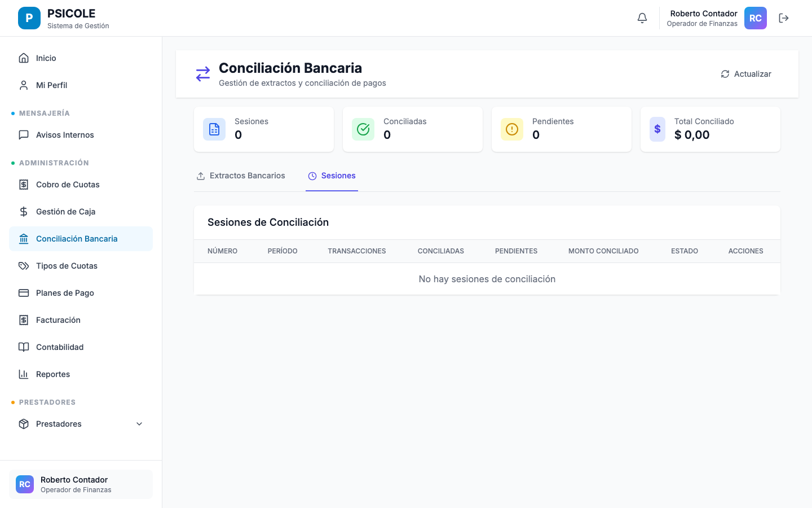
Task: Click the PENDIENTES column header
Action: click(516, 251)
